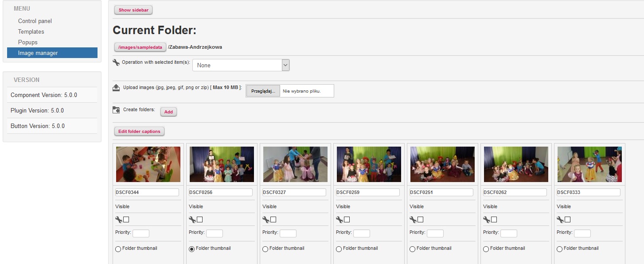Click the wrench icon beside Operation with selected items
The height and width of the screenshot is (264, 644).
click(x=116, y=62)
